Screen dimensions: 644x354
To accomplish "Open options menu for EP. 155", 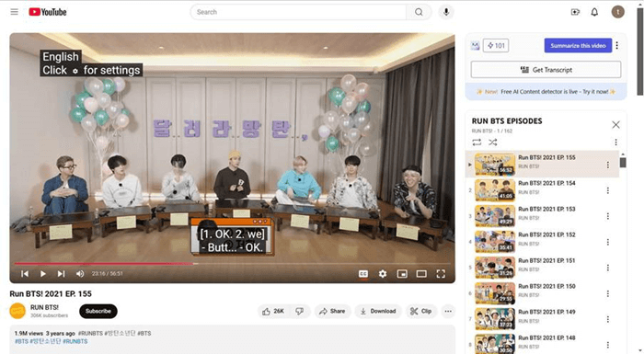I will click(608, 165).
